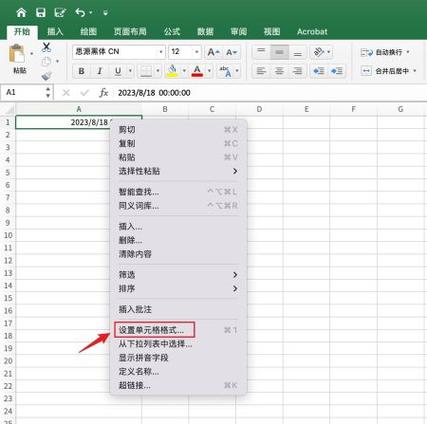This screenshot has width=427, height=424.
Task: Expand the 排序 submenu
Action: 178,289
